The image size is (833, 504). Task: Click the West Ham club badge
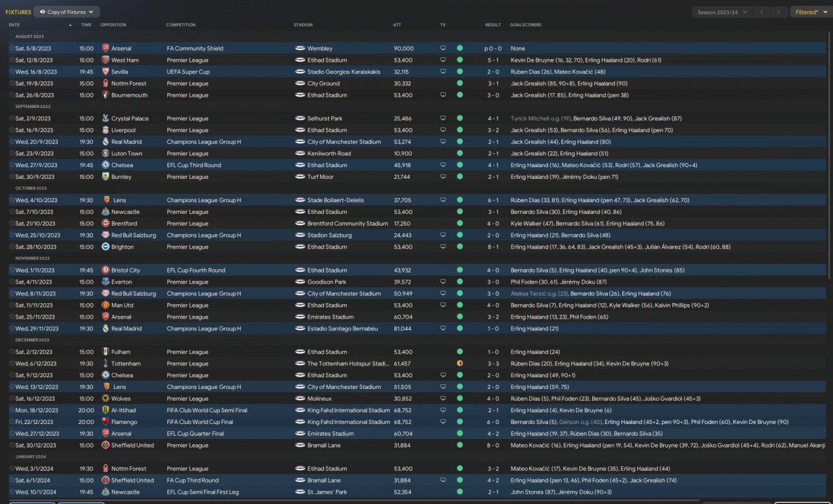pyautogui.click(x=105, y=60)
